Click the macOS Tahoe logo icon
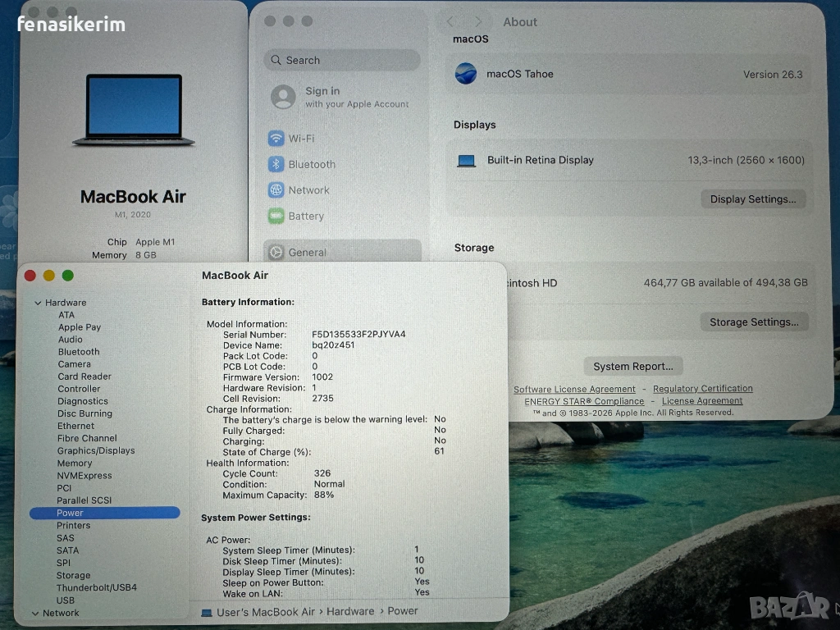Viewport: 840px width, 630px height. 466,73
